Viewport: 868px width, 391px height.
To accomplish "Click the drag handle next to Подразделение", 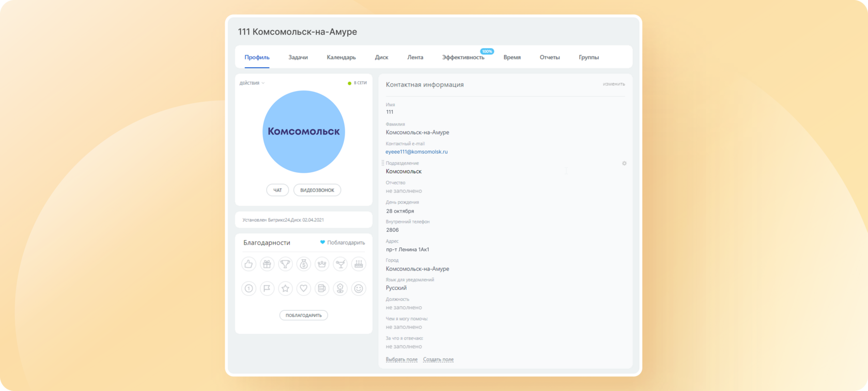I will click(x=383, y=163).
